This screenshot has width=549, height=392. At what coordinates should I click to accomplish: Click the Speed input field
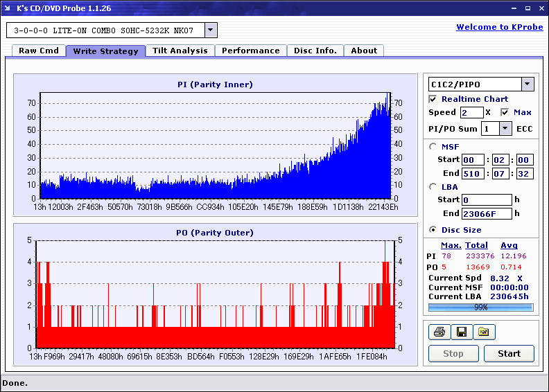[x=471, y=113]
